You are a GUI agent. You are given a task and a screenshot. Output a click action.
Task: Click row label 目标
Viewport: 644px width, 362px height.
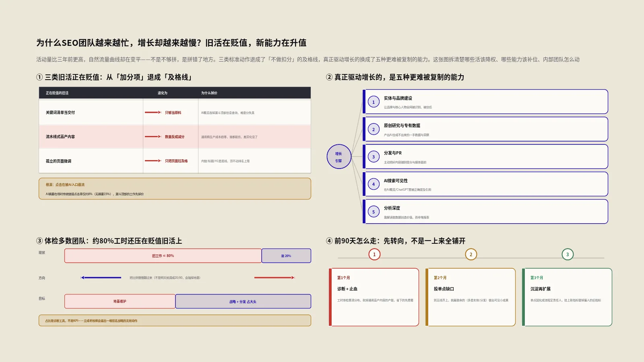point(42,298)
